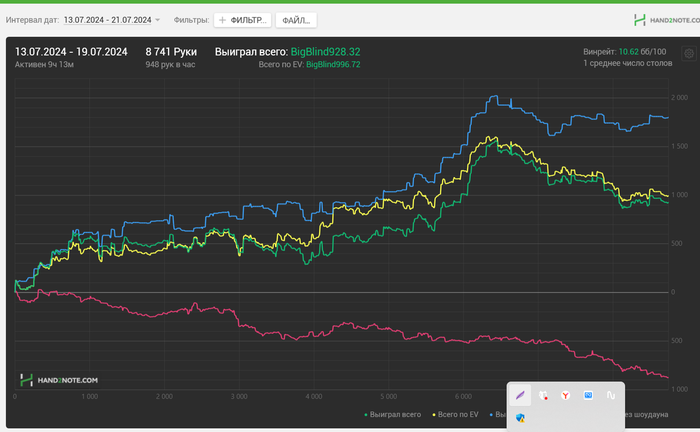Add a new filter with ФИЛЬТР button
This screenshot has height=432, width=700.
(x=242, y=20)
